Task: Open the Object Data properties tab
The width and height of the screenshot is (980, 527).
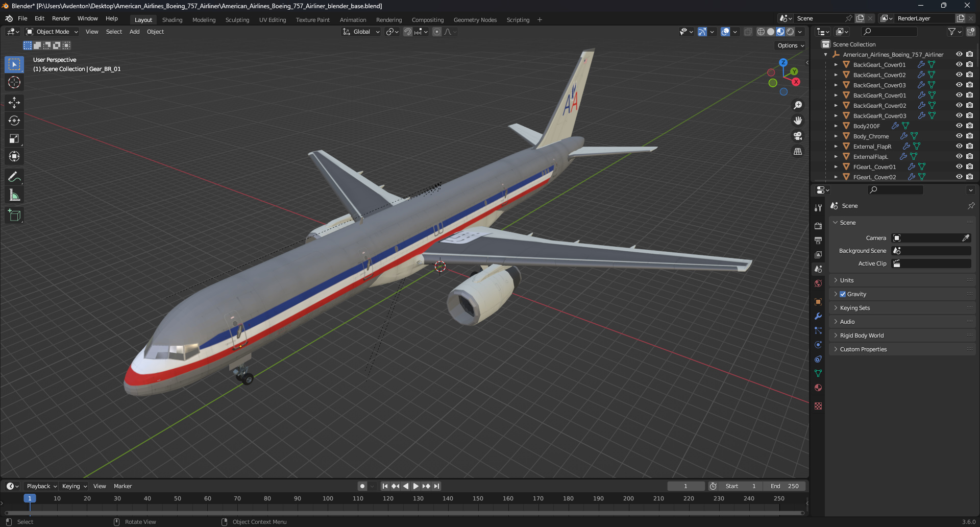Action: (x=818, y=373)
